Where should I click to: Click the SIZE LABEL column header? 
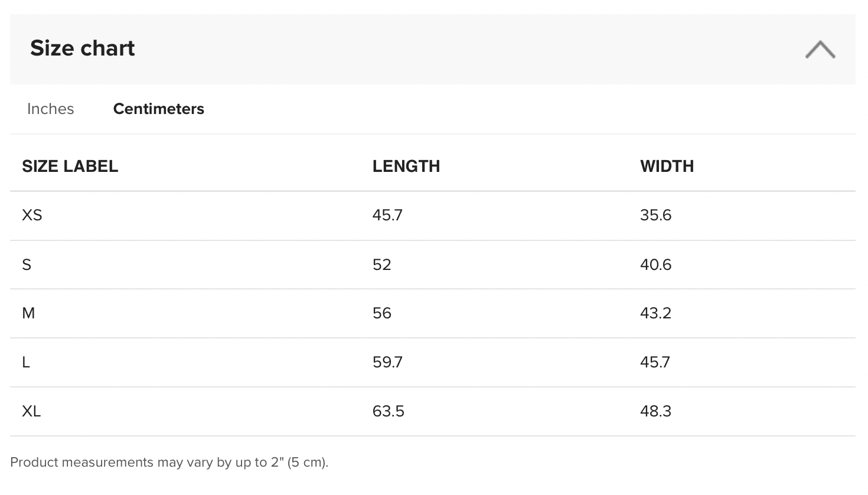tap(70, 167)
